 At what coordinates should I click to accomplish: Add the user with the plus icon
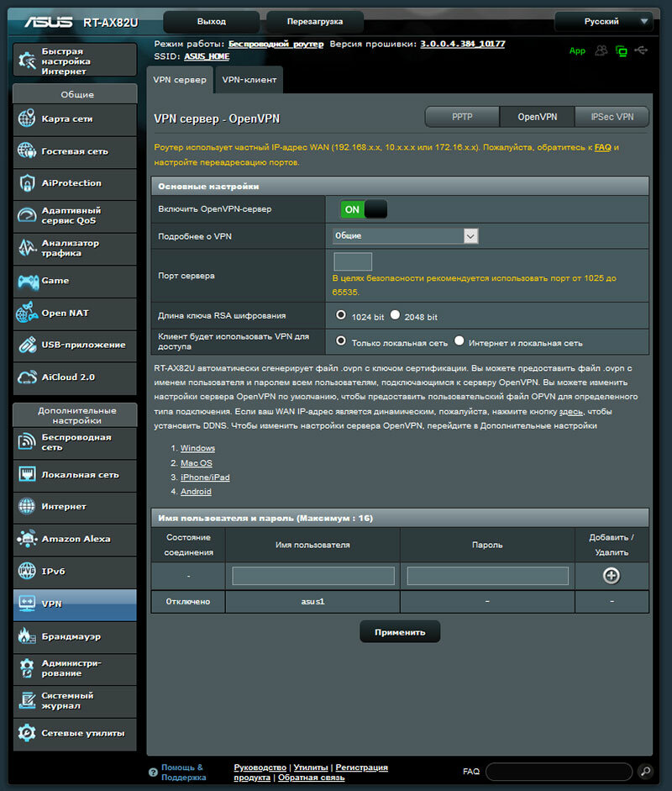click(612, 576)
